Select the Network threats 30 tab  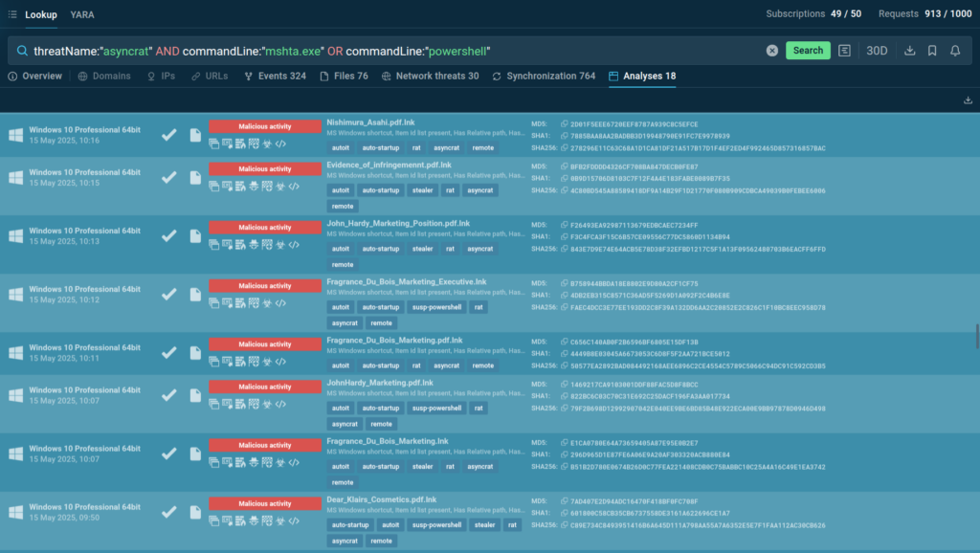tap(430, 77)
